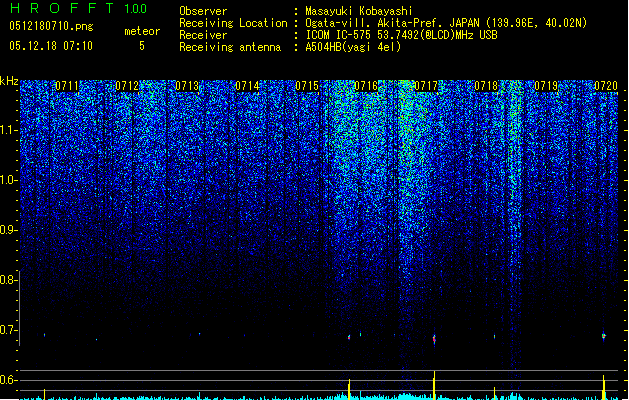Click the Receiving Location label
The image size is (629, 400).
pyautogui.click(x=233, y=23)
